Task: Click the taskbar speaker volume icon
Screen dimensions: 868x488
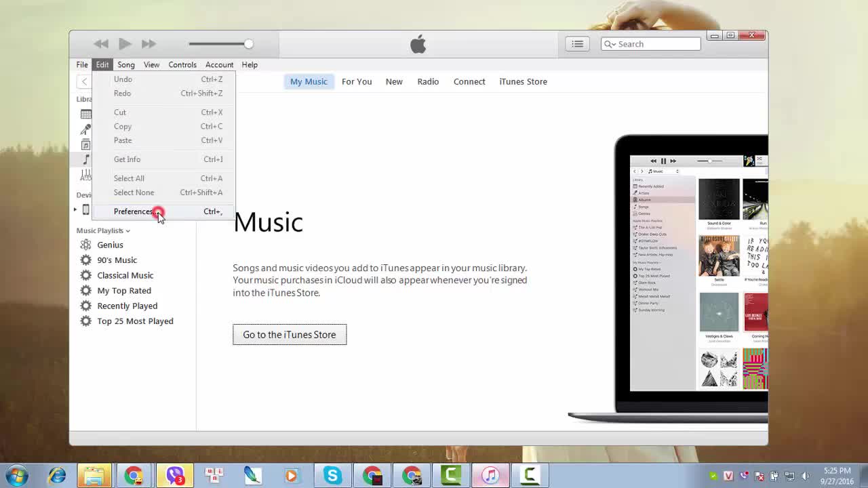Action: click(x=806, y=476)
